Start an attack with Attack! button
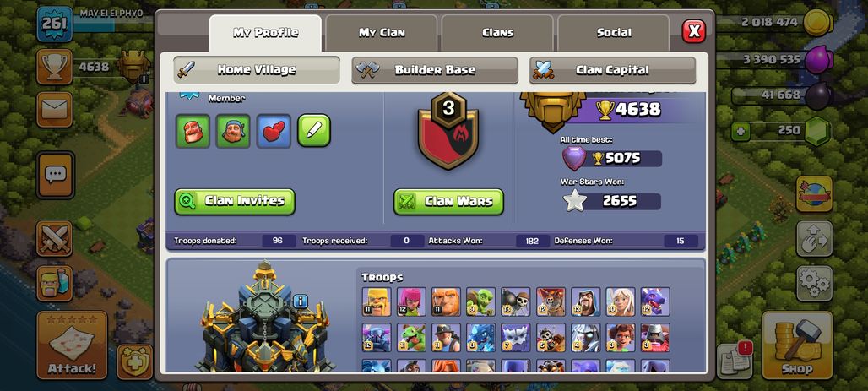Image resolution: width=868 pixels, height=391 pixels. pyautogui.click(x=72, y=345)
